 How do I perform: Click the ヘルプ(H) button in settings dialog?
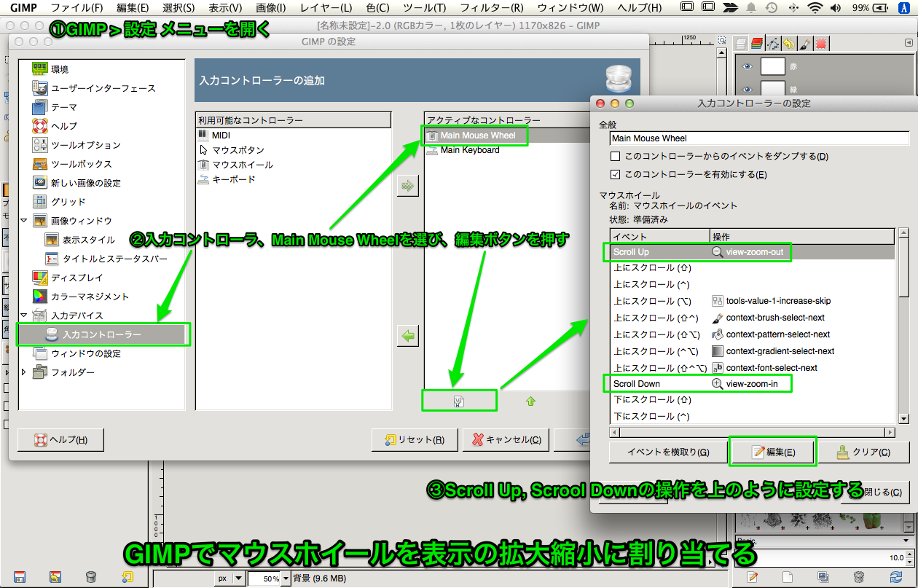[x=61, y=440]
